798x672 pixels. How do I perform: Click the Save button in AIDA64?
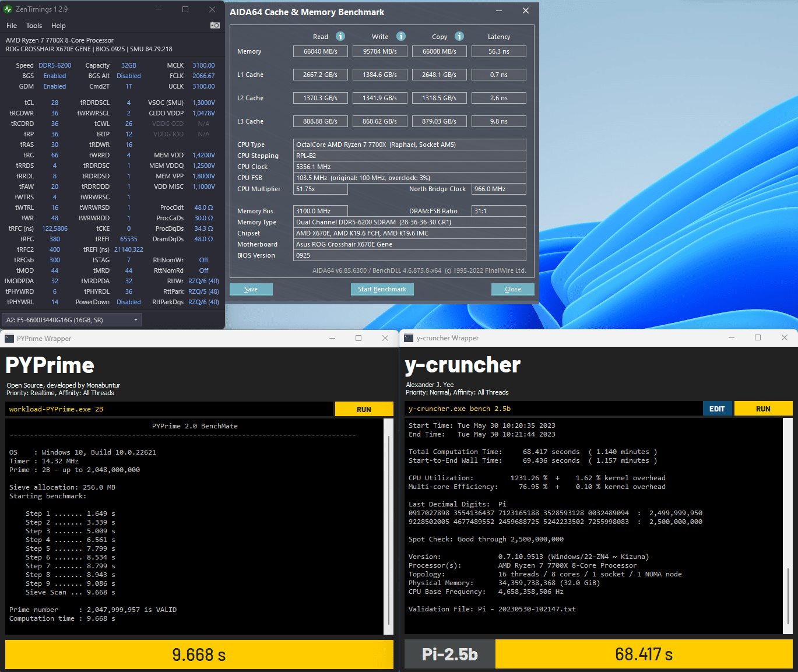(251, 289)
